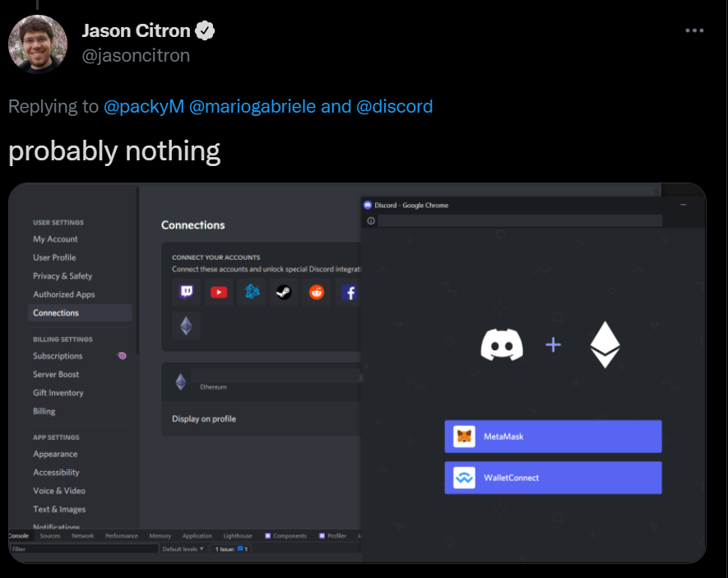Click the Nitro badge icon beside Subscriptions
Screen dimensions: 728x578
click(122, 356)
